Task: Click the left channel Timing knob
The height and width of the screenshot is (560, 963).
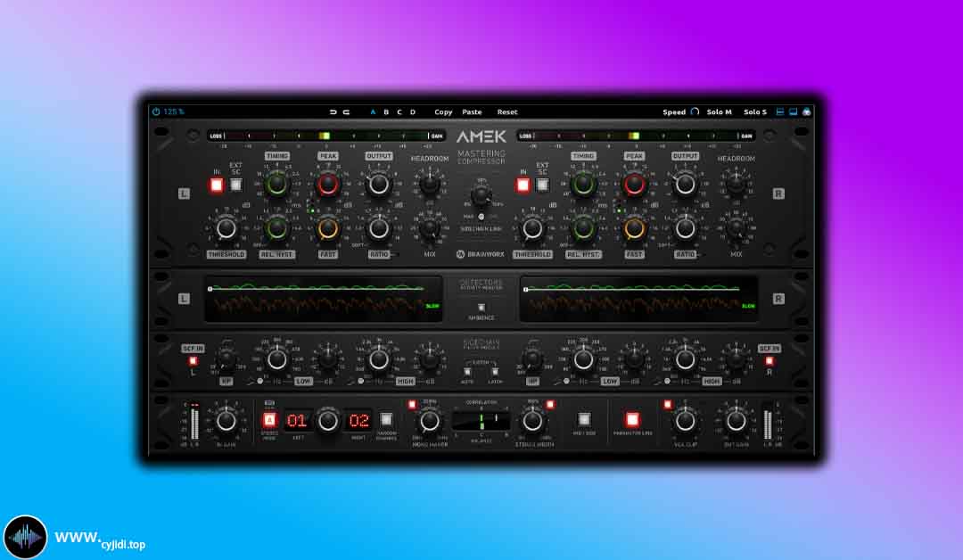Action: point(277,184)
